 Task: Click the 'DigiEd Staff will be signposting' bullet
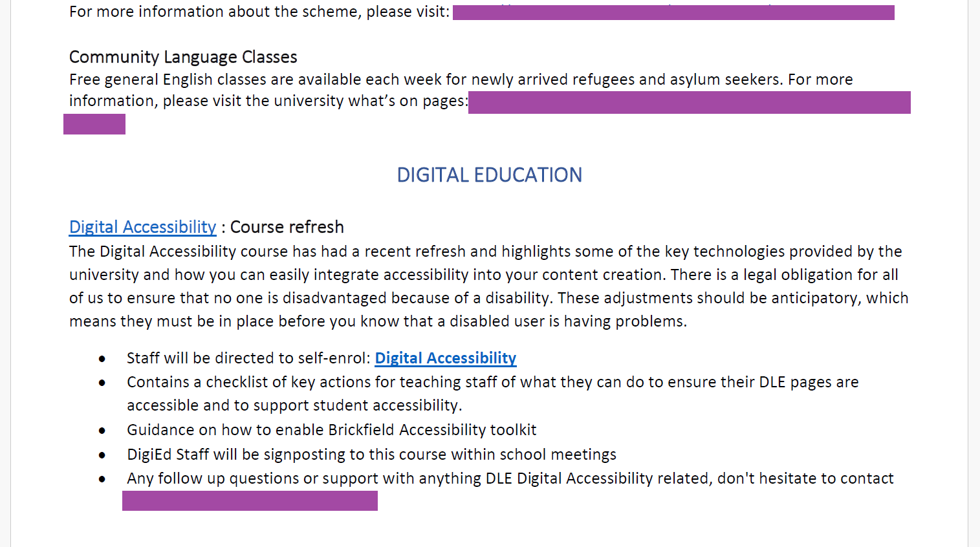tap(371, 455)
